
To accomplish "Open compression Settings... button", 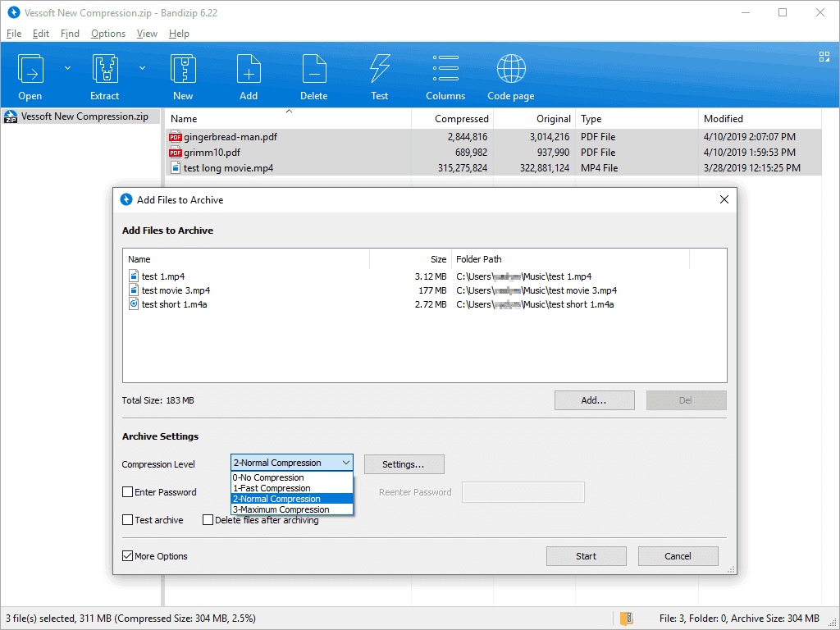I will coord(404,464).
